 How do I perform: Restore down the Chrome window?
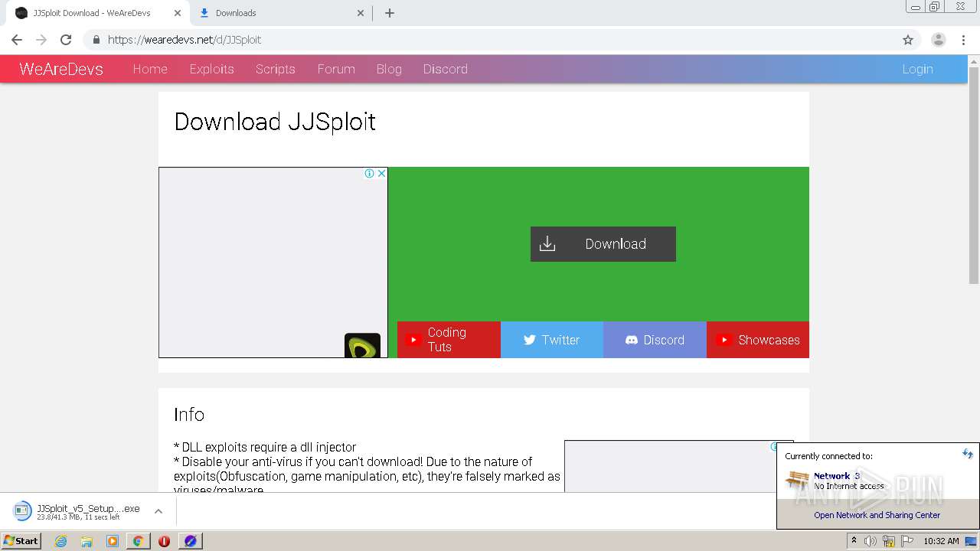point(935,6)
